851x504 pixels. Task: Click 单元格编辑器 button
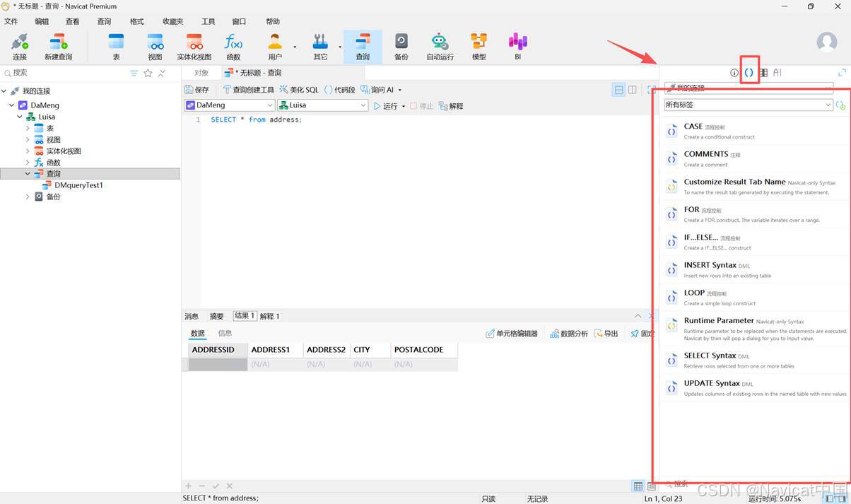512,334
